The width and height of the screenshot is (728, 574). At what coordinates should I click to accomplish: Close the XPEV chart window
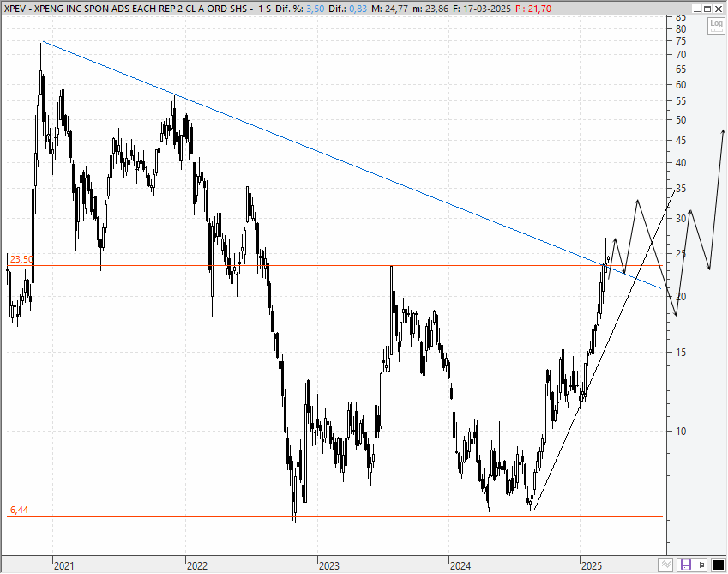point(718,9)
